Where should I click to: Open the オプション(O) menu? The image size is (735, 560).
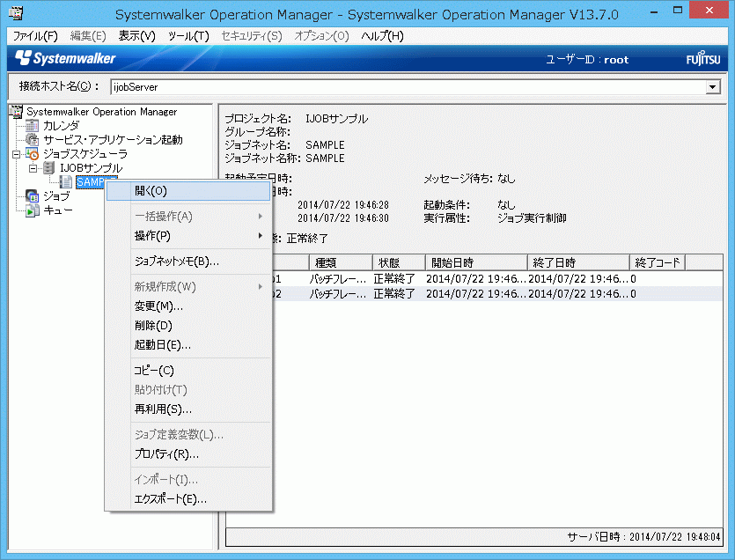click(321, 36)
